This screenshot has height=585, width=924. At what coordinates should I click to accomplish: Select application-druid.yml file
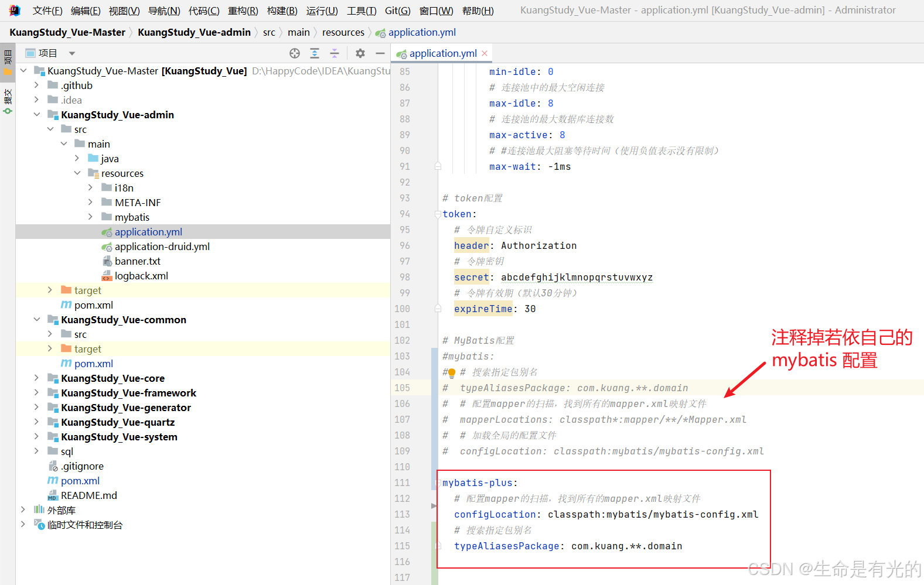(x=162, y=247)
